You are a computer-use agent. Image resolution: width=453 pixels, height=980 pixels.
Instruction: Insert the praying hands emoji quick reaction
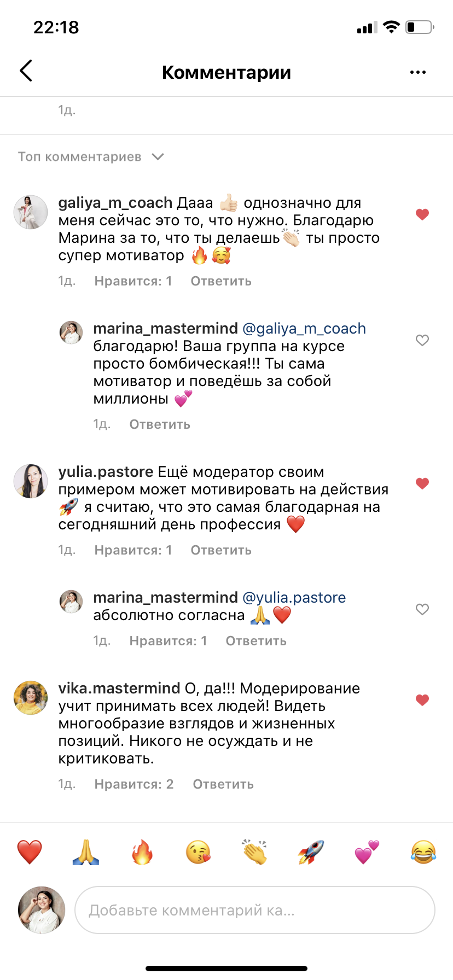click(86, 852)
